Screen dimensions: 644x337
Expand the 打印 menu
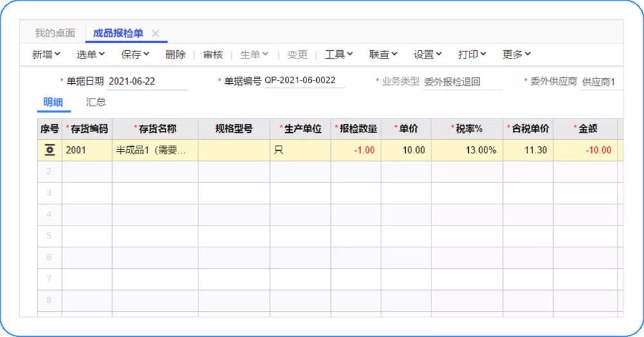tap(472, 54)
